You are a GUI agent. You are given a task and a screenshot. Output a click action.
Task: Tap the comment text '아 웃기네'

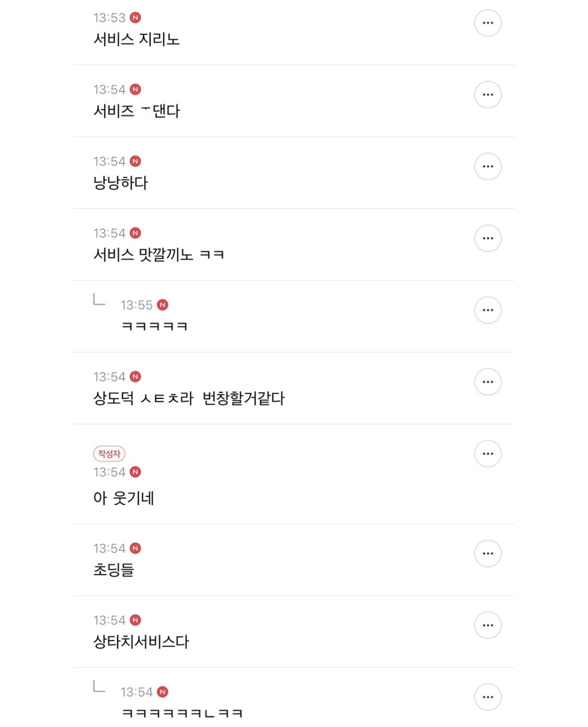pos(124,498)
